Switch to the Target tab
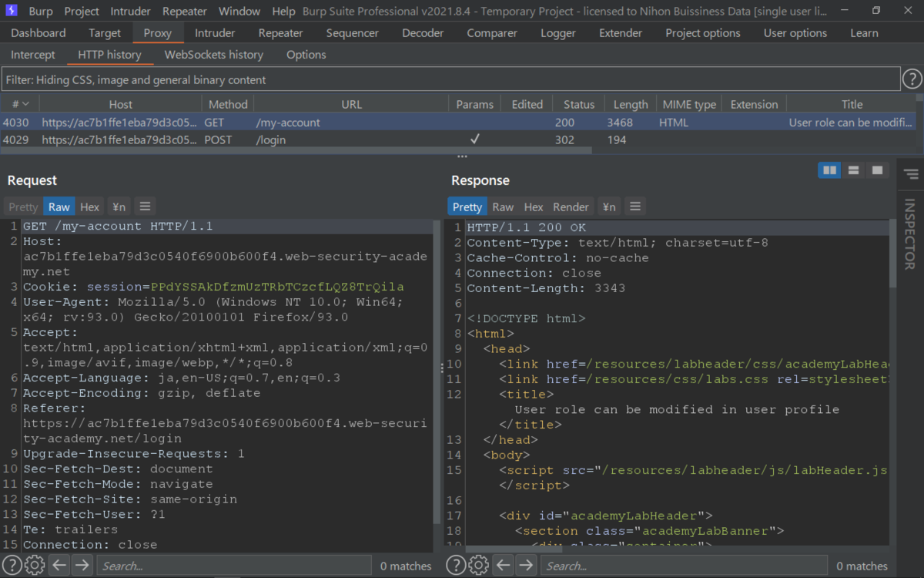The width and height of the screenshot is (924, 578). (105, 33)
